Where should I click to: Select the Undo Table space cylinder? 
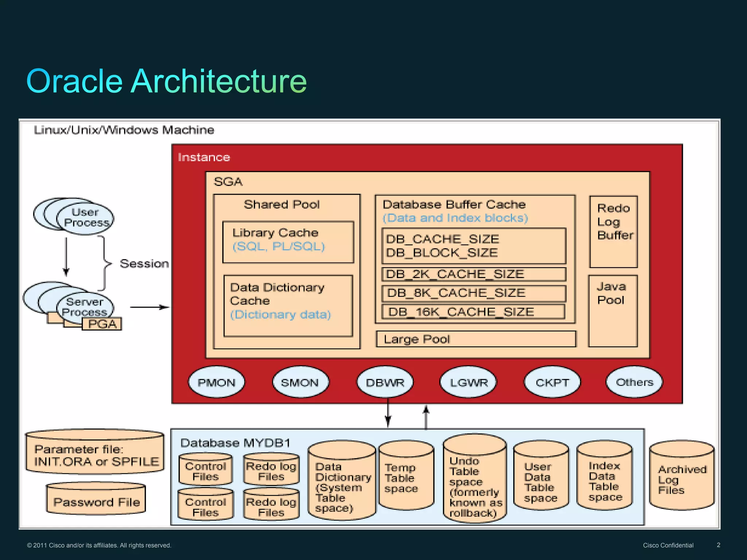[475, 479]
